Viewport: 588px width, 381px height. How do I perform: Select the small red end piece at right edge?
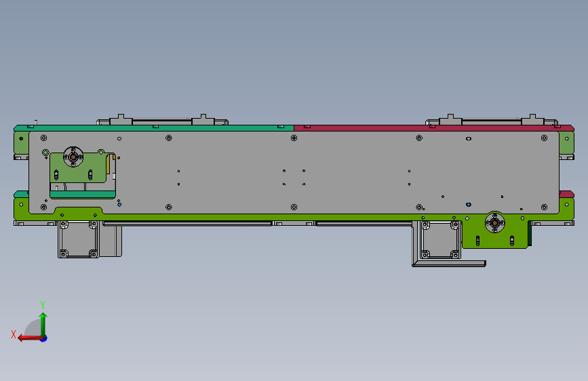click(x=566, y=195)
